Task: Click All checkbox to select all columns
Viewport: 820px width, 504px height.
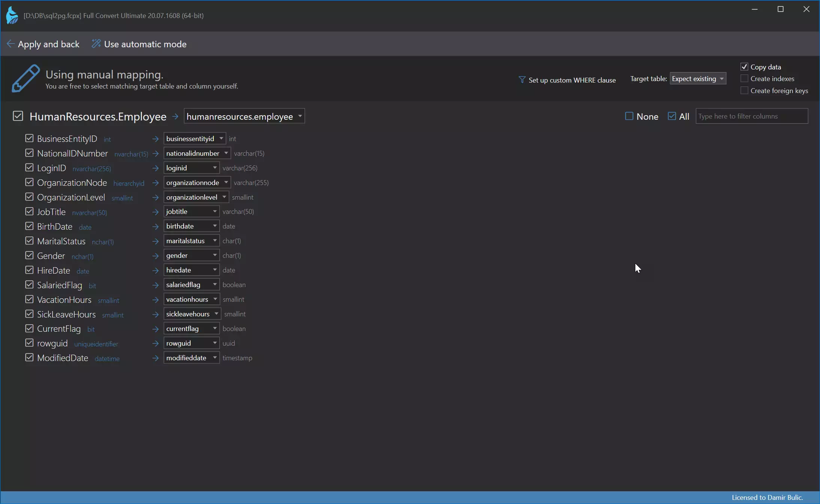Action: point(673,116)
